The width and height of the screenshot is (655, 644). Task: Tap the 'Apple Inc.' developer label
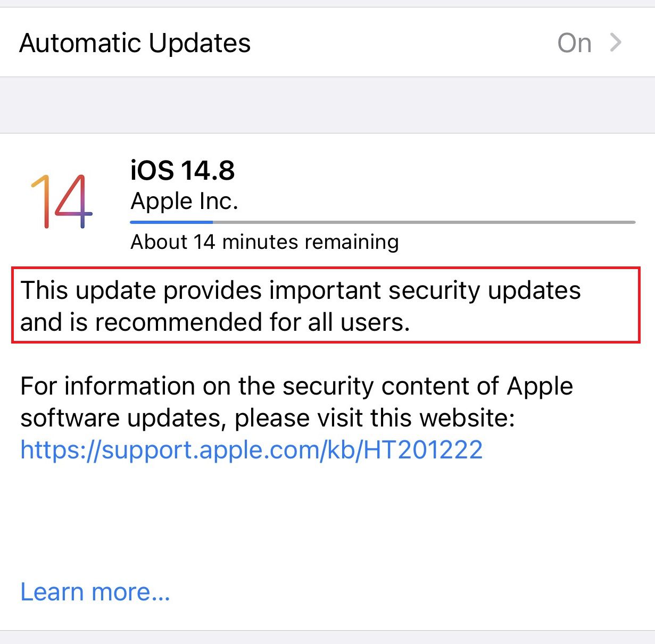point(184,201)
